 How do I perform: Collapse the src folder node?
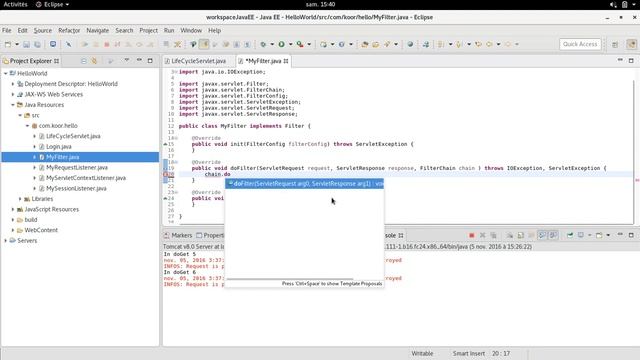point(20,116)
